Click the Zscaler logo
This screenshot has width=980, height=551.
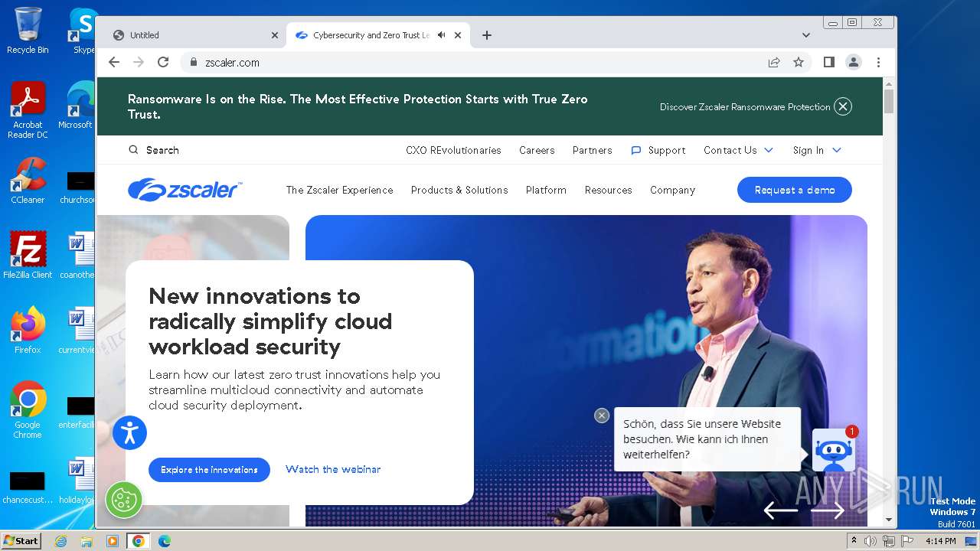coord(185,190)
